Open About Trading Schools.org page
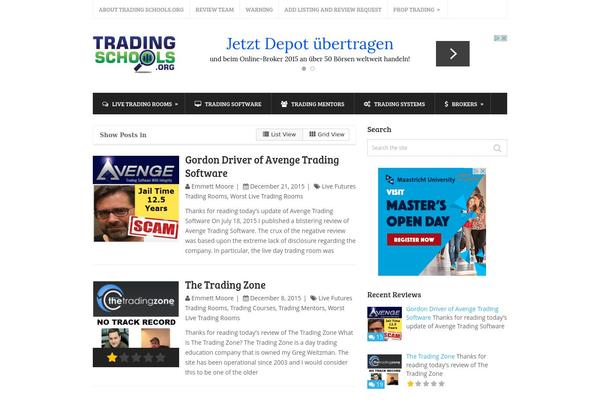 pyautogui.click(x=141, y=10)
